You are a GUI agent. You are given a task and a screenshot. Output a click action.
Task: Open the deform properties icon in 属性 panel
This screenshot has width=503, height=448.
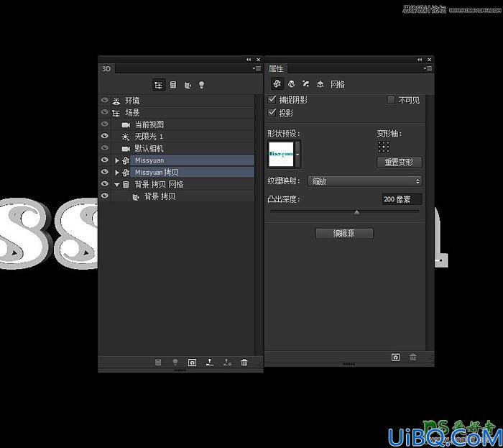[292, 84]
